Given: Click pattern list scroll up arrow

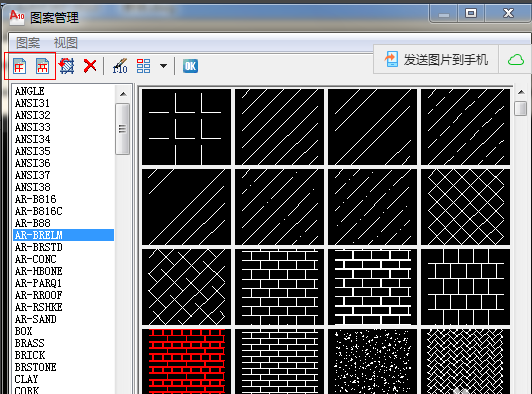Looking at the screenshot, I should [123, 94].
